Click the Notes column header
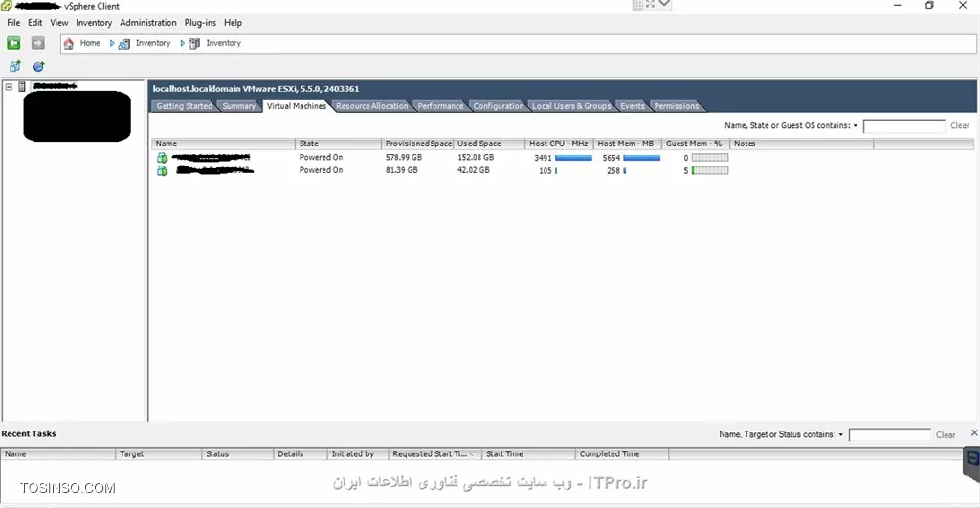This screenshot has width=980, height=508. [x=802, y=144]
